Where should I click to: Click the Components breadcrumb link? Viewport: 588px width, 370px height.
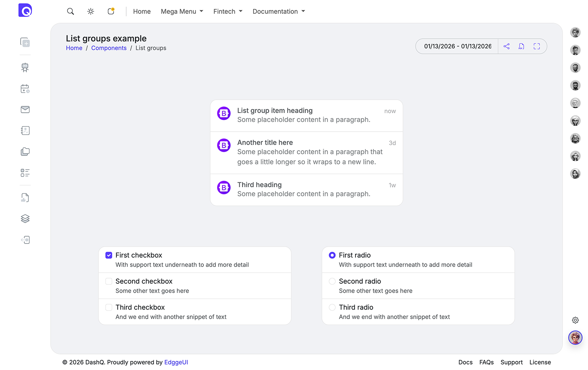coord(109,48)
